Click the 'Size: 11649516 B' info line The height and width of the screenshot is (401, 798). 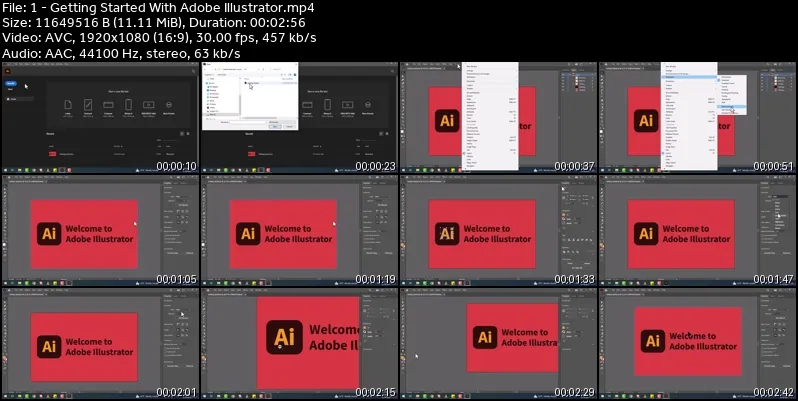point(153,23)
